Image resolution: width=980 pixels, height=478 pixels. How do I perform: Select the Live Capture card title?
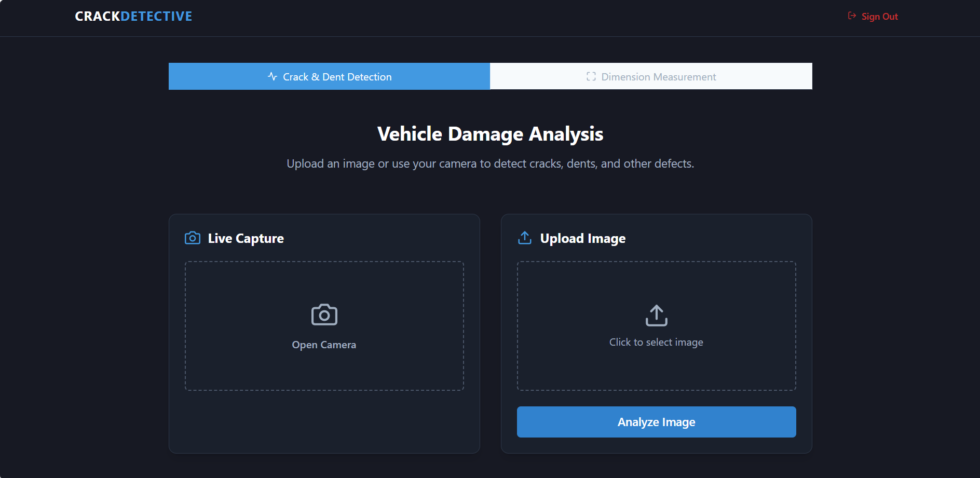point(246,239)
